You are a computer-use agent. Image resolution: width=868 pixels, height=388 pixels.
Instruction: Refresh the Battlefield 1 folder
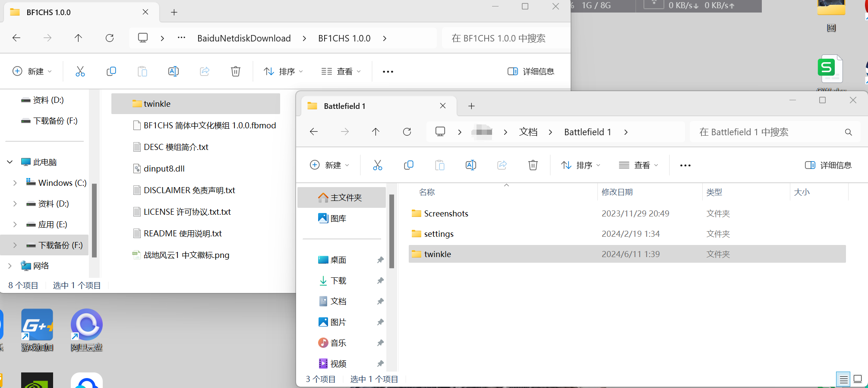coord(407,132)
